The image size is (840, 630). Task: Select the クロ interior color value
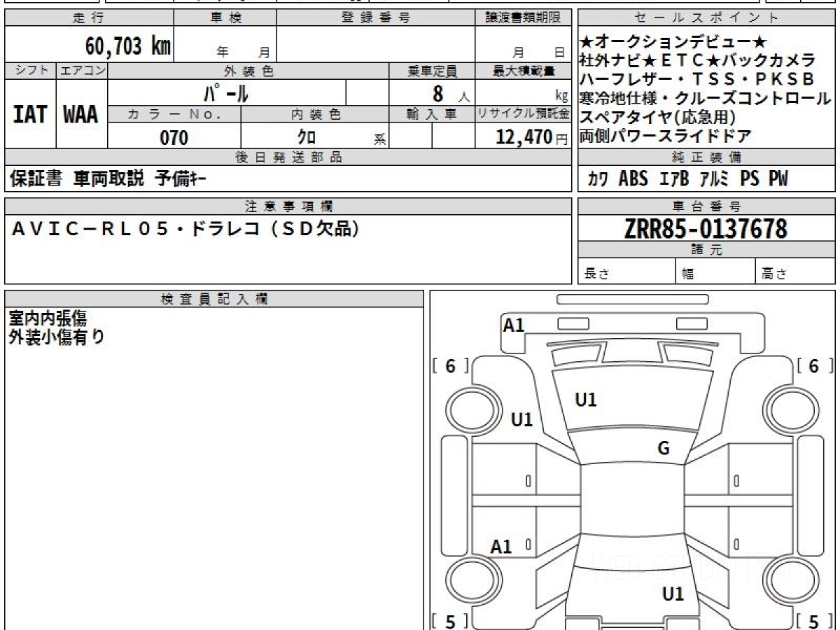pyautogui.click(x=307, y=137)
